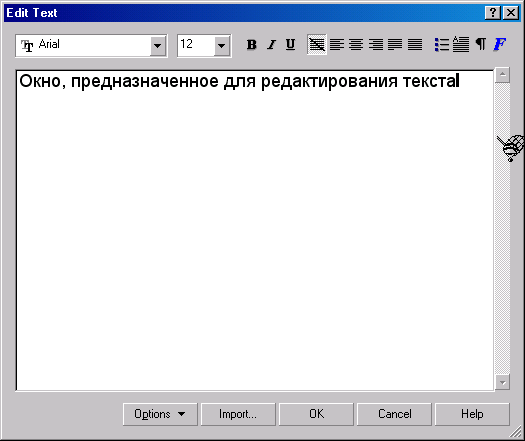Viewport: 525px width, 441px height.
Task: Open Help from the dialog buttons
Action: (472, 414)
